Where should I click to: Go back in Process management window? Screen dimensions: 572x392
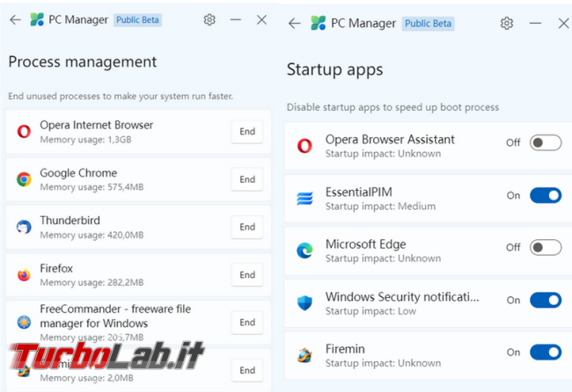click(15, 19)
